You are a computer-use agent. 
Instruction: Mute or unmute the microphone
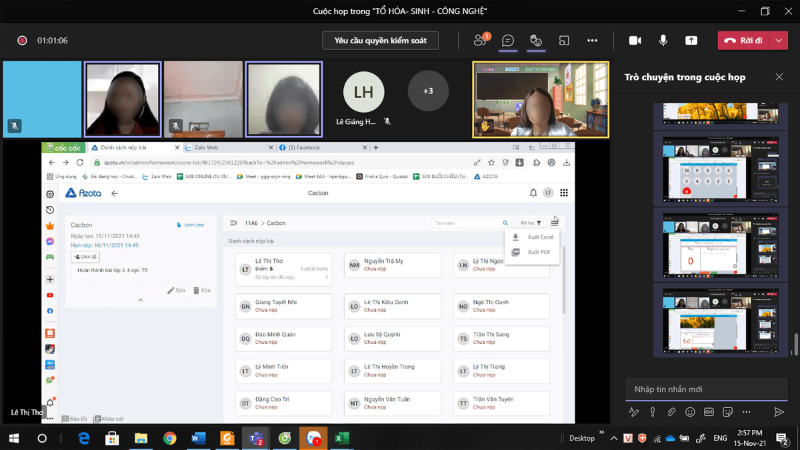(x=663, y=40)
